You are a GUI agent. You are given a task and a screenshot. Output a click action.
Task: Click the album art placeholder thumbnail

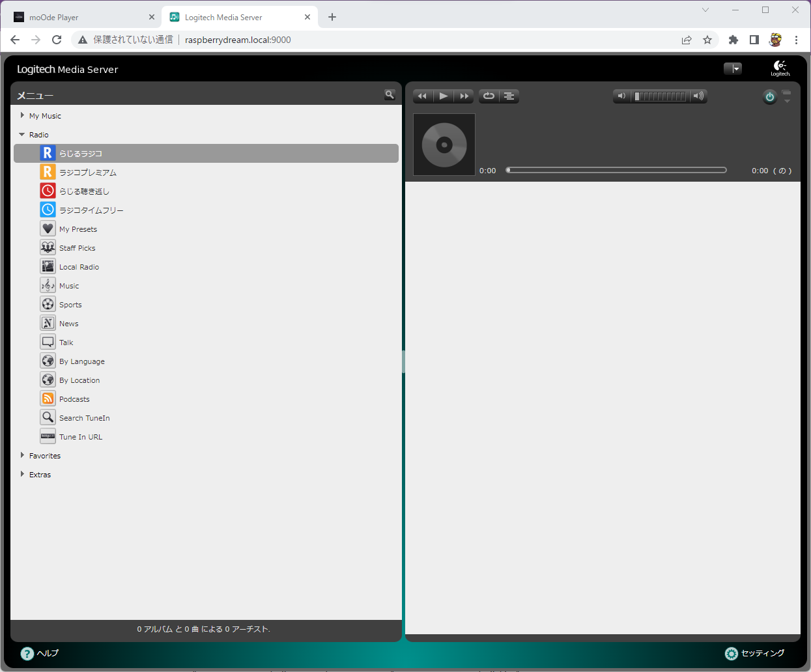point(444,145)
